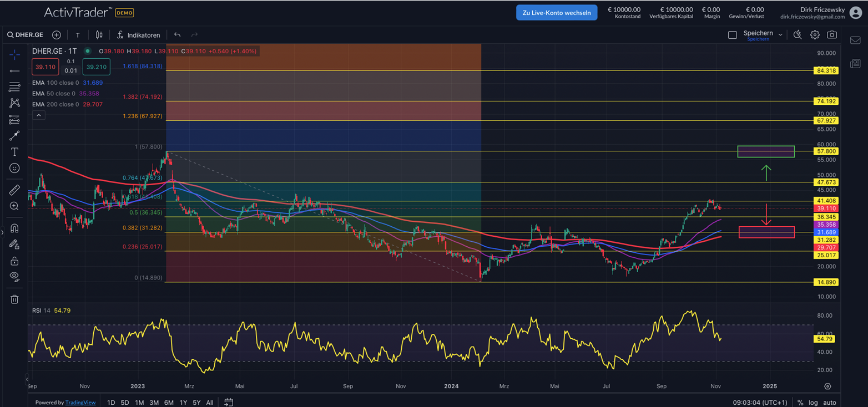The height and width of the screenshot is (407, 868).
Task: Click the DHER.GE symbol search field
Action: [x=26, y=35]
